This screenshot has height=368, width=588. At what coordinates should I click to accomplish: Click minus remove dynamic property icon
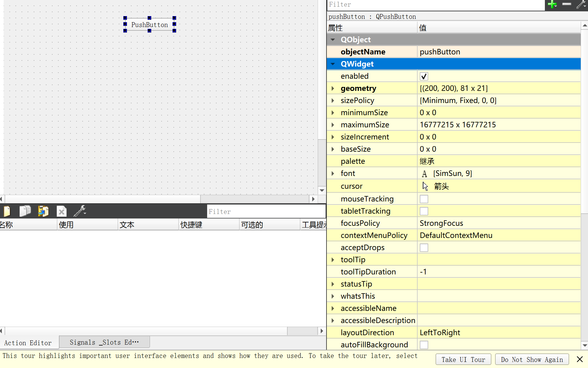coord(566,4)
